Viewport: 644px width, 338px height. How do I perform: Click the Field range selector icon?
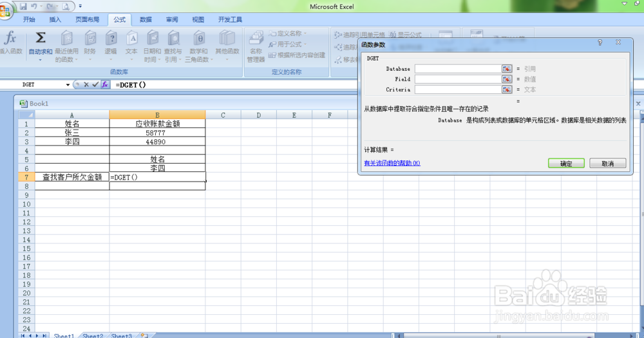tap(507, 79)
